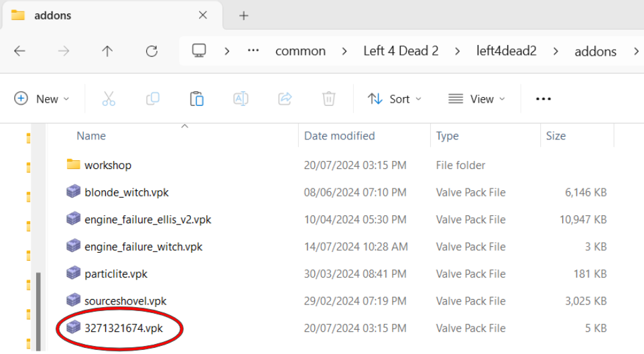Viewport: 644px width, 354px height.
Task: Click date 08/06/2024 07:10 PM cell
Action: [355, 192]
